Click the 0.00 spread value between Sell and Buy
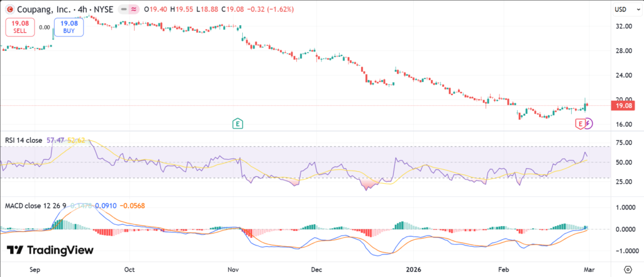 click(x=45, y=28)
